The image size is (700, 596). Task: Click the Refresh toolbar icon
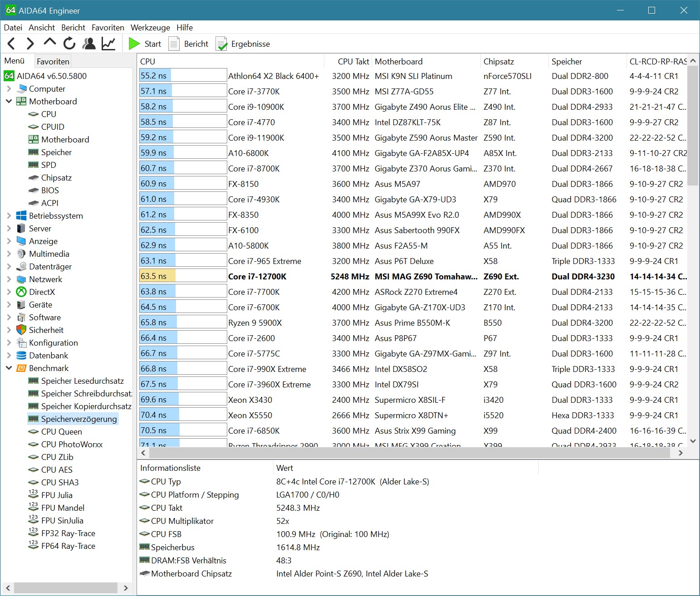[x=69, y=44]
